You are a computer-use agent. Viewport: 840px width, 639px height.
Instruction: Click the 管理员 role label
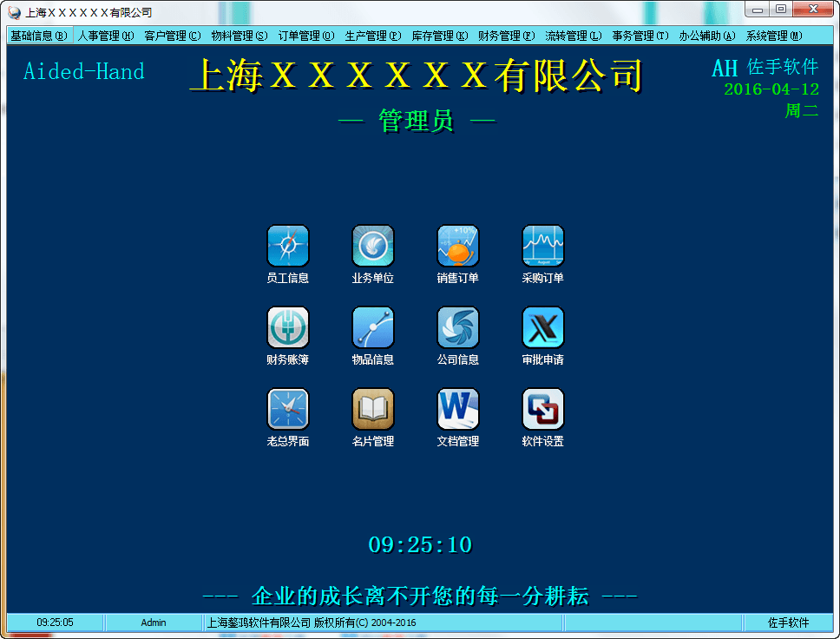click(417, 120)
